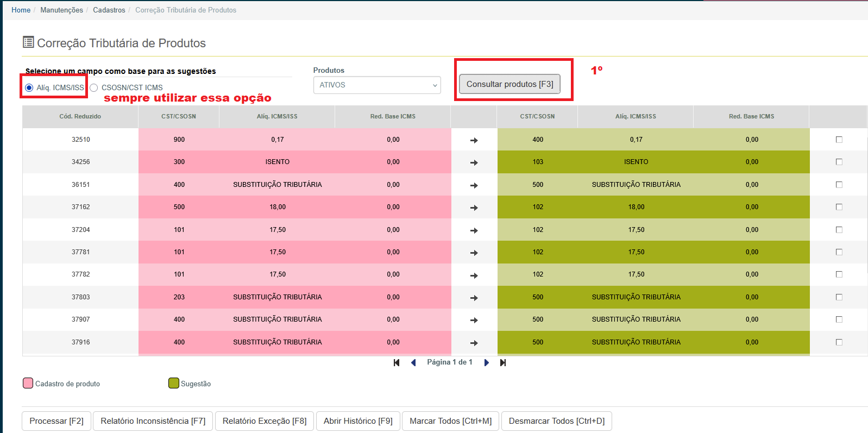The width and height of the screenshot is (868, 433).
Task: Click Consultar produtos [F3] button
Action: pyautogui.click(x=510, y=84)
